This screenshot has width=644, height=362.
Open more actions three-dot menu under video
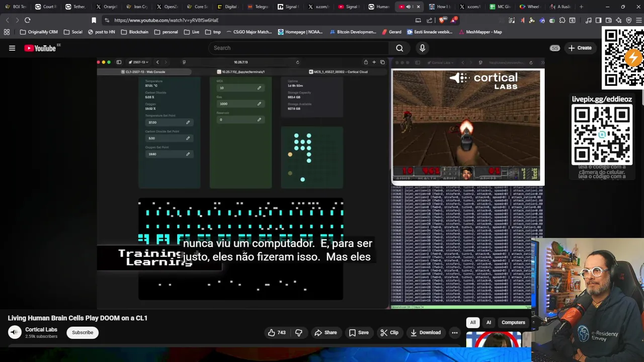(x=454, y=332)
